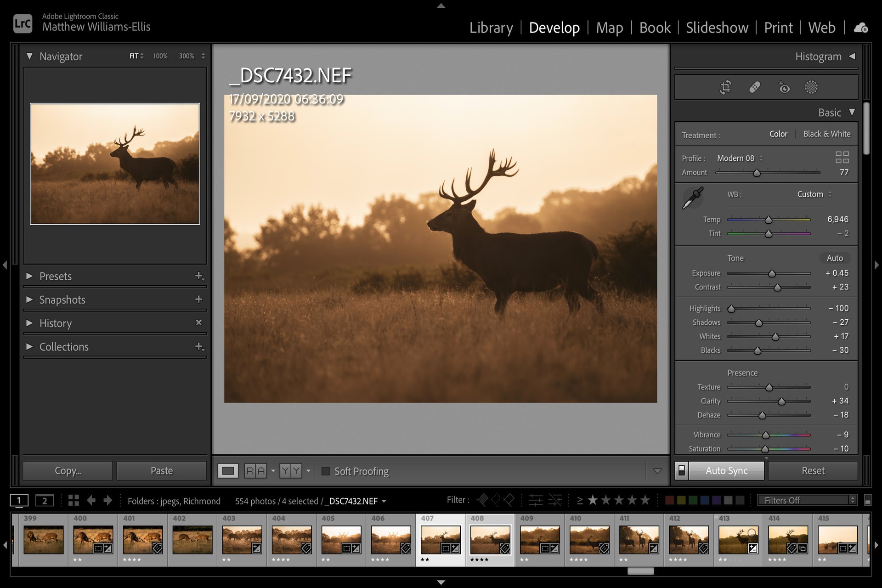Screen dimensions: 882x588
Task: Open the Print module
Action: [778, 28]
